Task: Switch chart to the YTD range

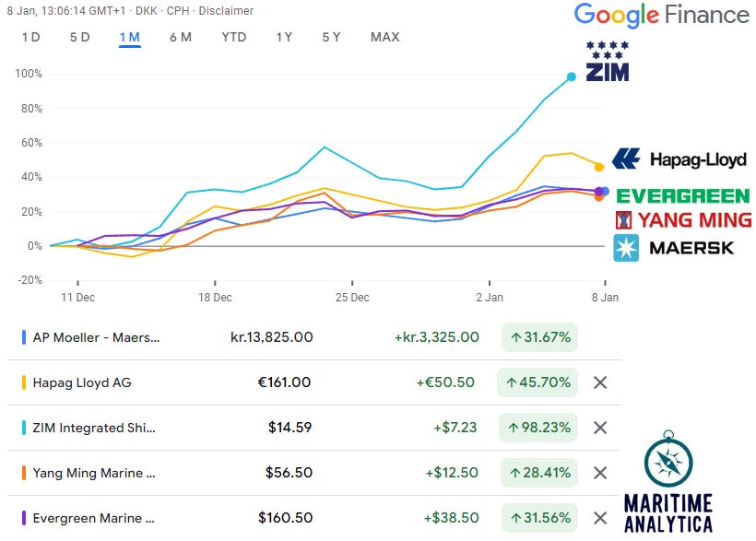Action: (234, 37)
